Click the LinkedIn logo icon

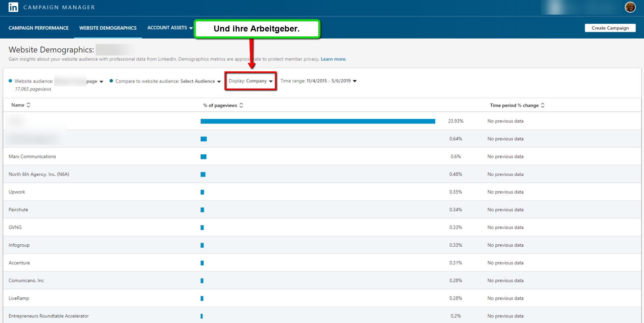click(x=13, y=7)
